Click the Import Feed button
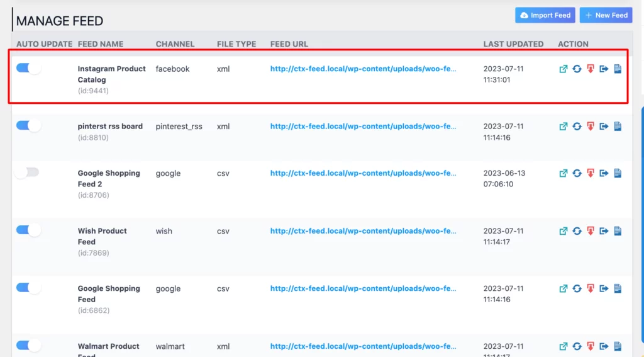644x357 pixels. coord(545,15)
